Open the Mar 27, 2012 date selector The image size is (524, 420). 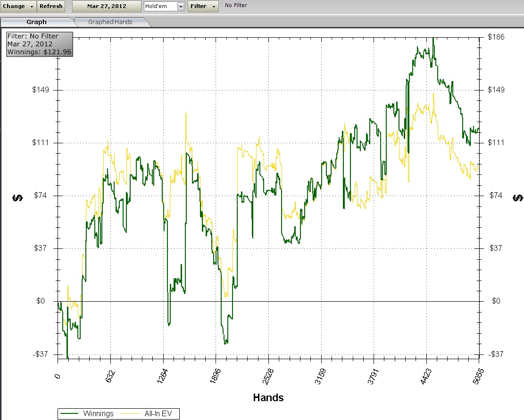click(x=106, y=6)
